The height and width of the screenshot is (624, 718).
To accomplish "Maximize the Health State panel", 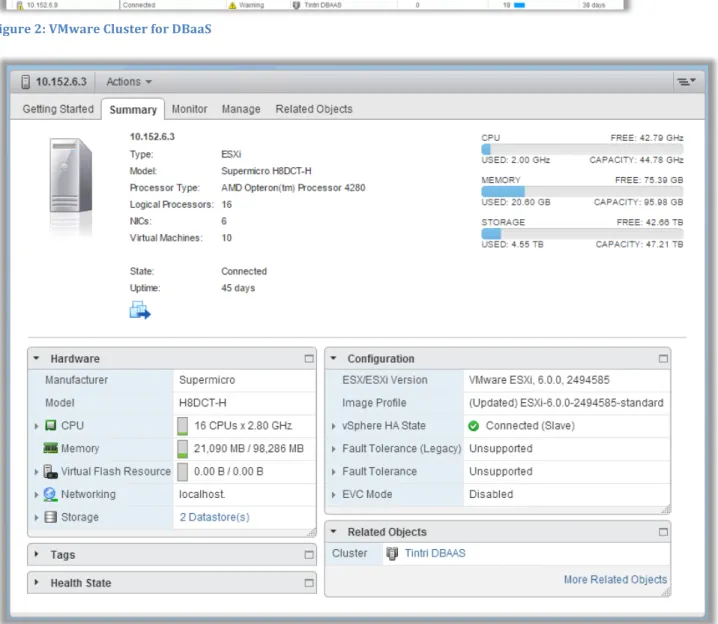I will [309, 583].
